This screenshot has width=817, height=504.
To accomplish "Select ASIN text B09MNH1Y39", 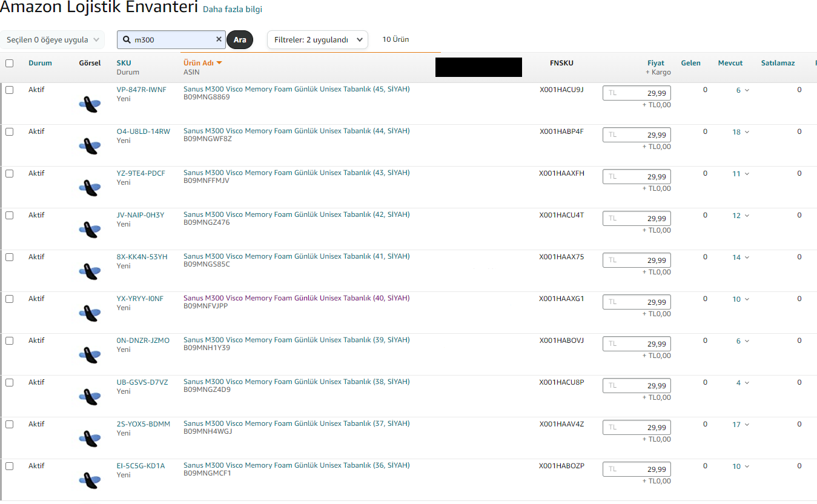I will tap(207, 348).
